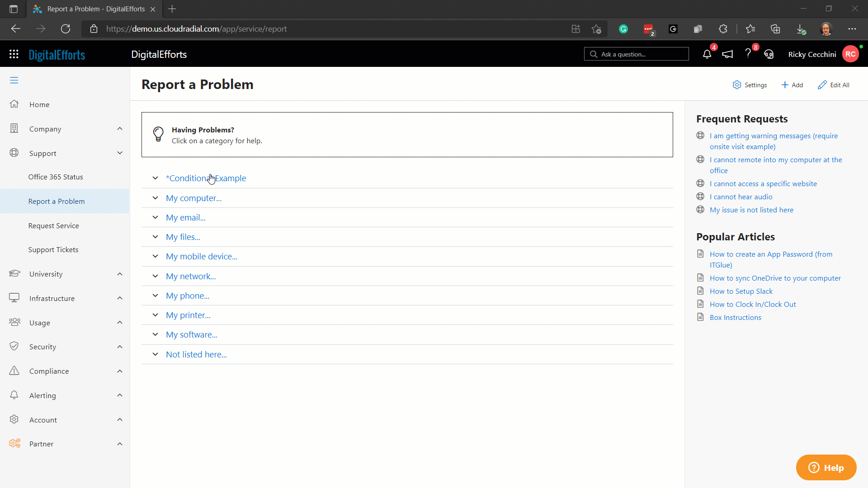Image resolution: width=868 pixels, height=488 pixels.
Task: Open Office 365 Status menu item
Action: pos(56,177)
